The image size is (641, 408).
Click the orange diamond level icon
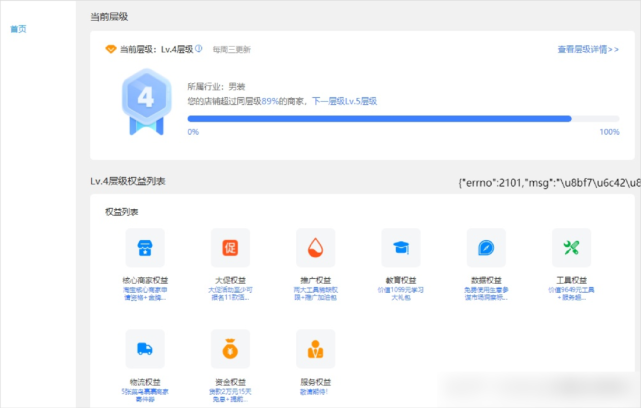[110, 49]
